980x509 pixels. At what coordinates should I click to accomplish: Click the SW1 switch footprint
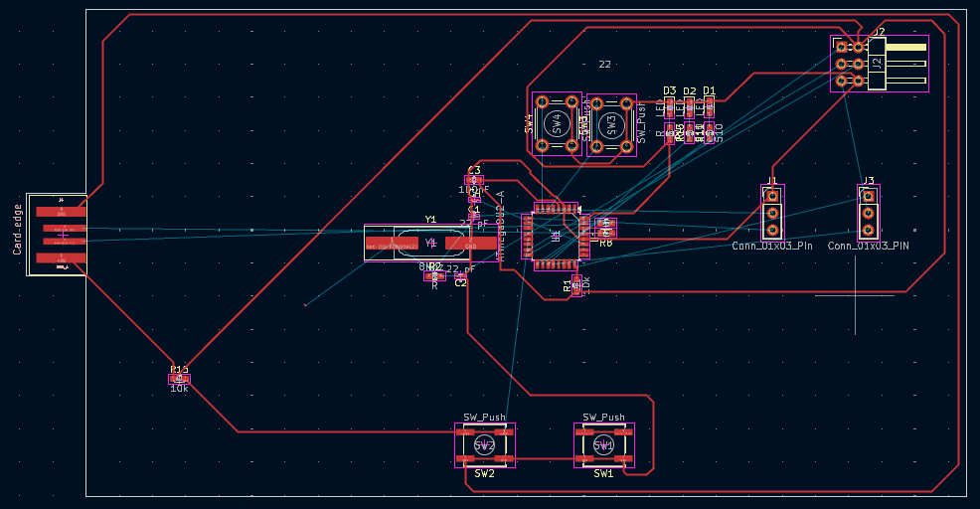pyautogui.click(x=603, y=445)
